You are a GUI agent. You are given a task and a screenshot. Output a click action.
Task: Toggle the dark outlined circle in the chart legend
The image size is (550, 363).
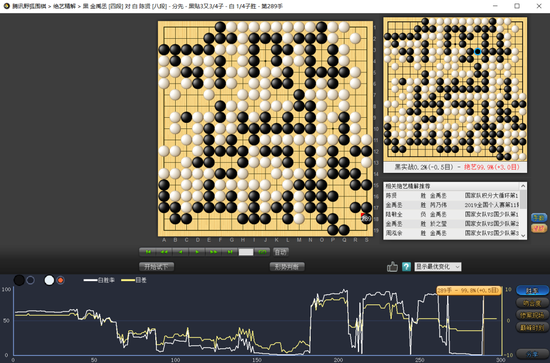tap(31, 280)
